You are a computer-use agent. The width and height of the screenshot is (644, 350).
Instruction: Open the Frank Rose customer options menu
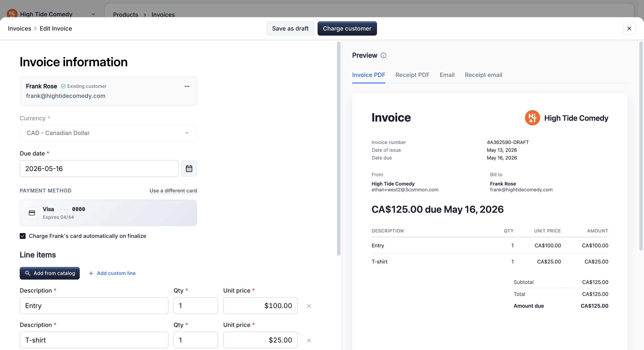click(x=187, y=86)
